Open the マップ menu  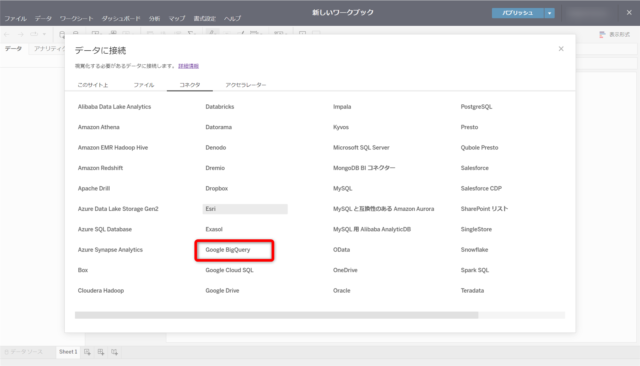point(177,19)
